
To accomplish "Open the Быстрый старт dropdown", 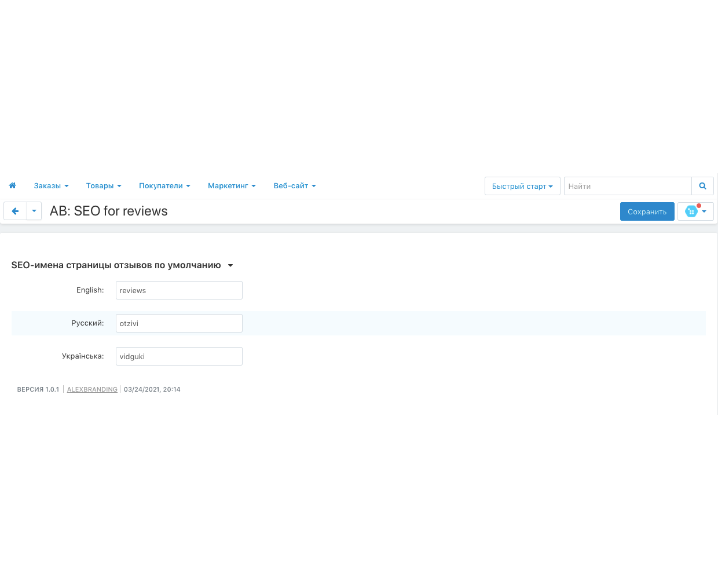I will click(522, 186).
